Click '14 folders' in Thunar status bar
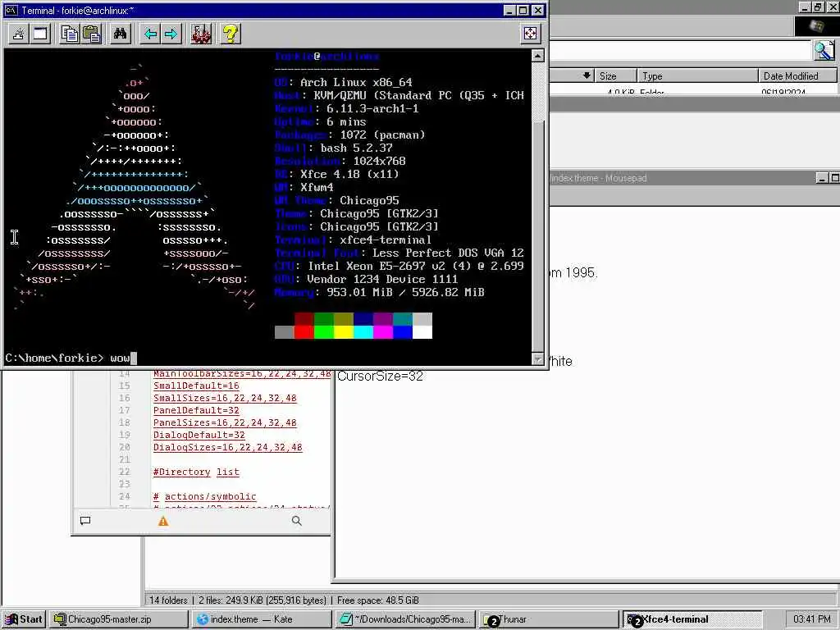This screenshot has height=630, width=840. click(168, 600)
